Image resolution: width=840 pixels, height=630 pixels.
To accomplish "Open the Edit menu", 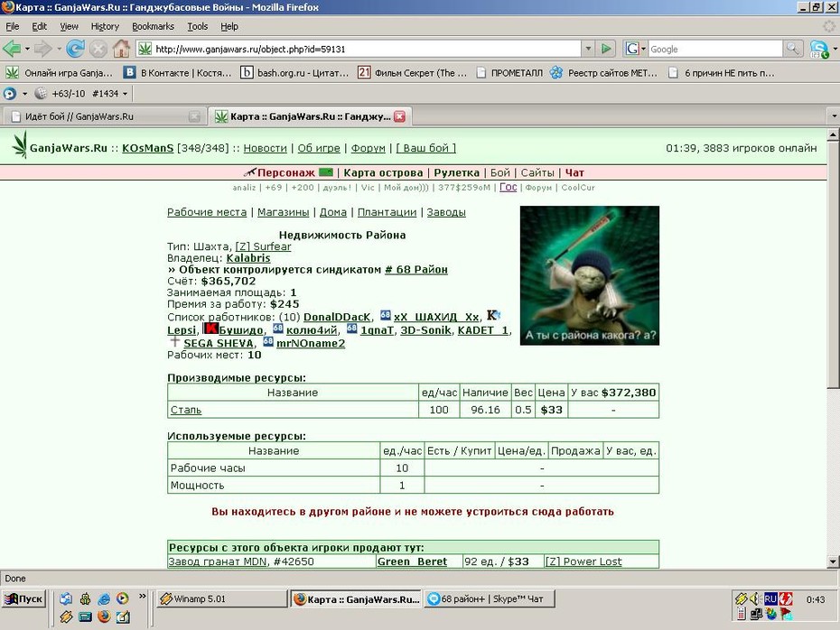I will tap(39, 26).
